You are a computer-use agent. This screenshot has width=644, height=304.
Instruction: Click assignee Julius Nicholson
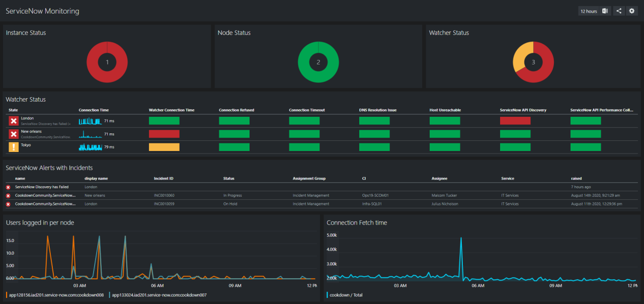pos(446,204)
